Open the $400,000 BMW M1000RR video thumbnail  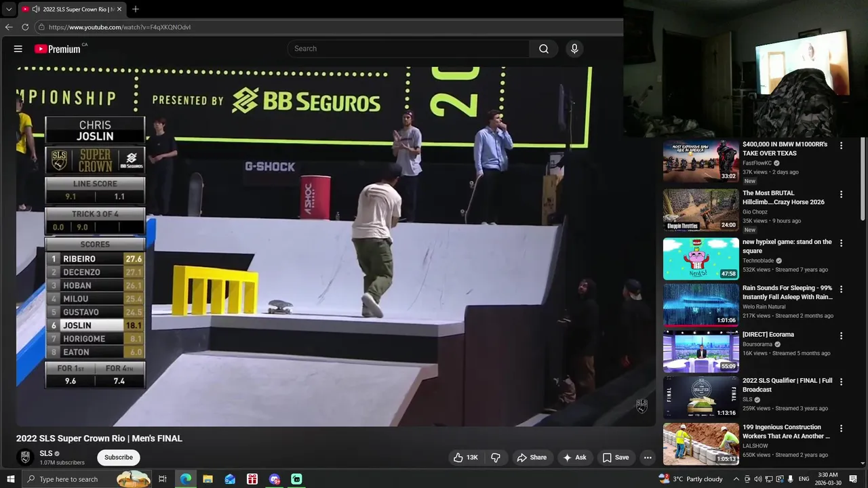pos(701,161)
